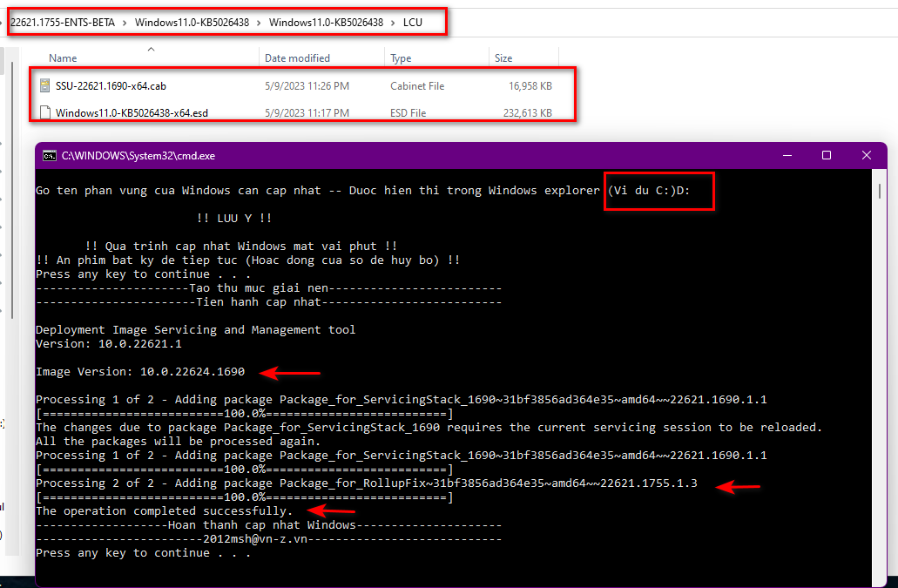Viewport: 898px width, 588px height.
Task: Select the file name SSU-22621.1690-x64.cab
Action: tap(111, 86)
